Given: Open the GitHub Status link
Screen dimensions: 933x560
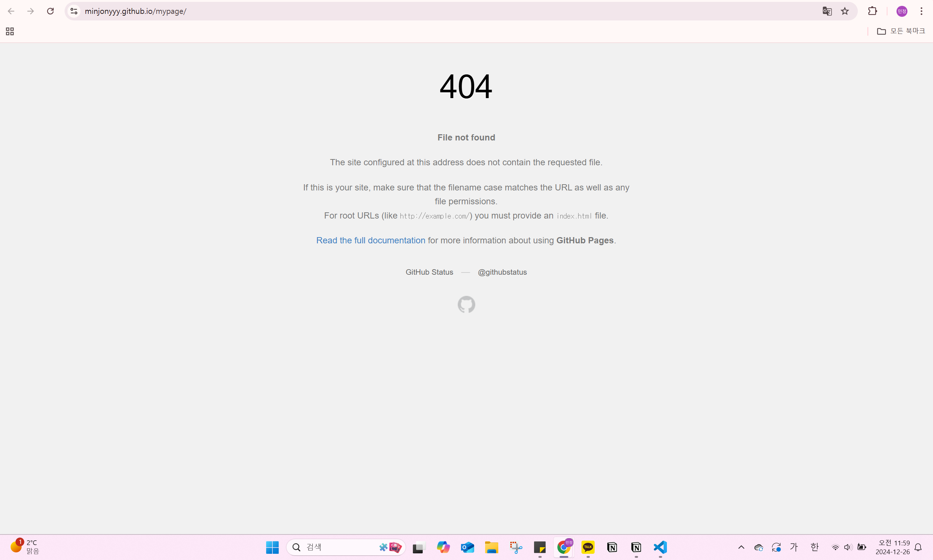Looking at the screenshot, I should click(x=429, y=272).
